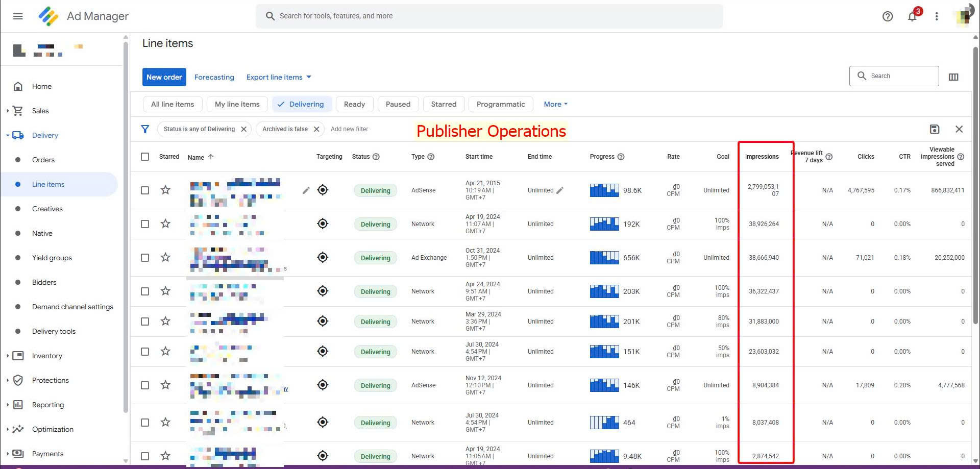Expand the Protections section
The width and height of the screenshot is (980, 469).
8,380
